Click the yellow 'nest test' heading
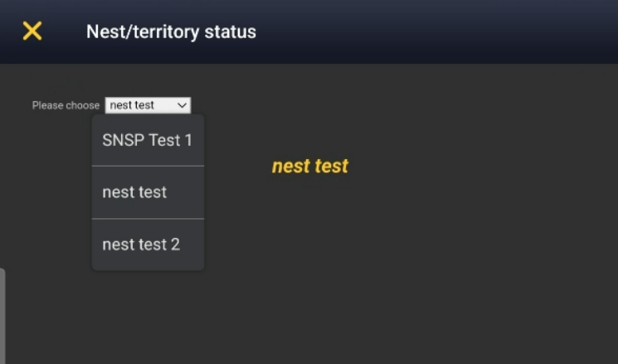This screenshot has width=618, height=364. coord(309,166)
